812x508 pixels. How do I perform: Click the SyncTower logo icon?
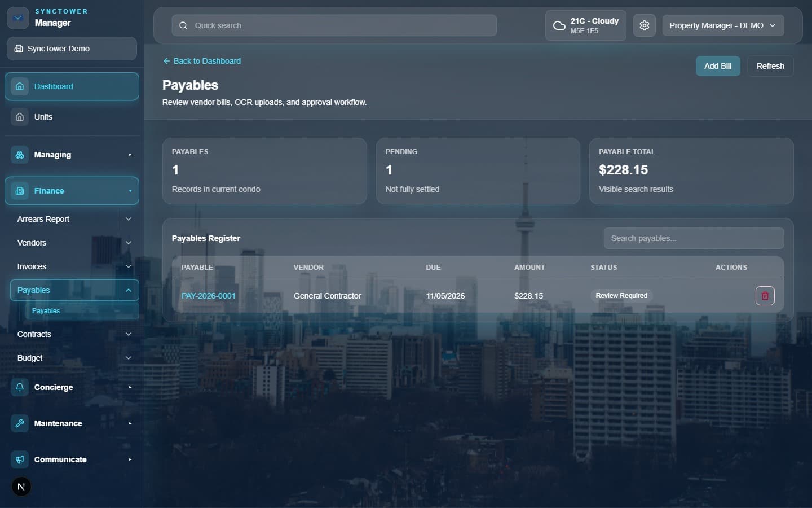click(18, 18)
